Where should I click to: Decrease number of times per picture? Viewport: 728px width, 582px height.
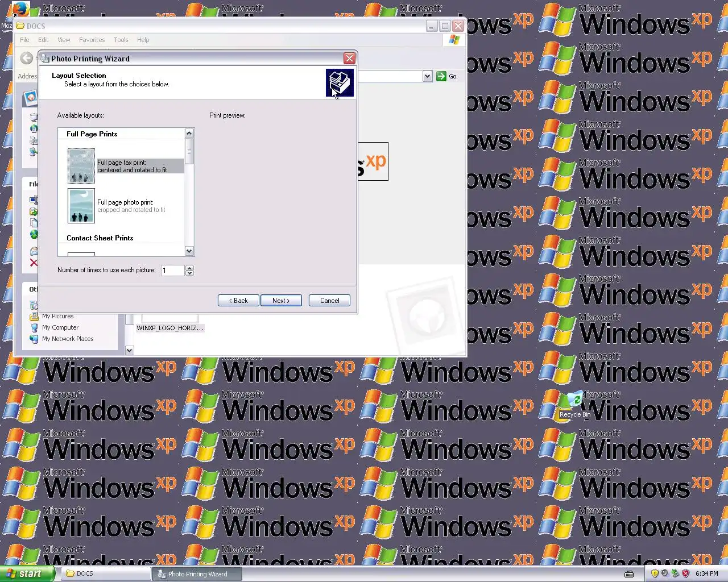(x=190, y=273)
